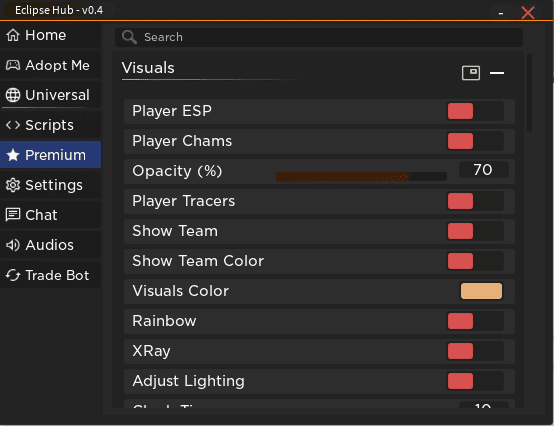Screen dimensions: 554x426
Task: Close the Eclipse Hub window
Action: point(528,13)
